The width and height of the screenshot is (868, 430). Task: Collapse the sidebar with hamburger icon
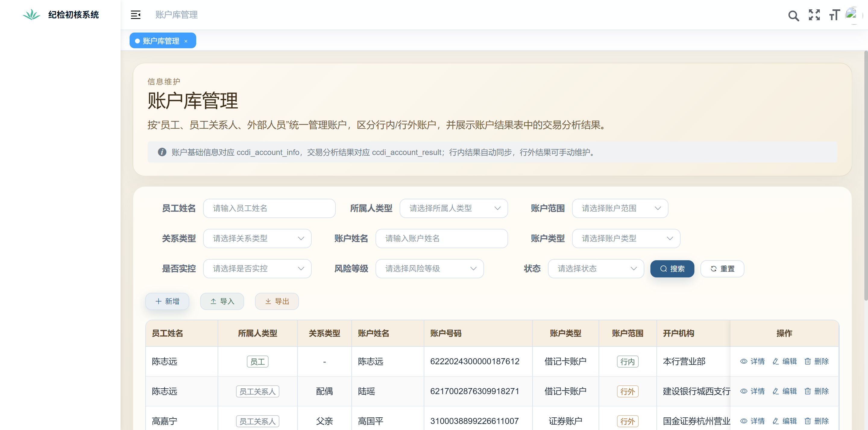pos(135,15)
